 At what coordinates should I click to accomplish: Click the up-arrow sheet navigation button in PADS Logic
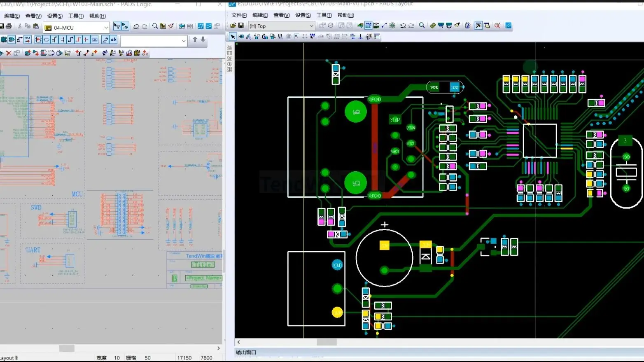coord(195,39)
